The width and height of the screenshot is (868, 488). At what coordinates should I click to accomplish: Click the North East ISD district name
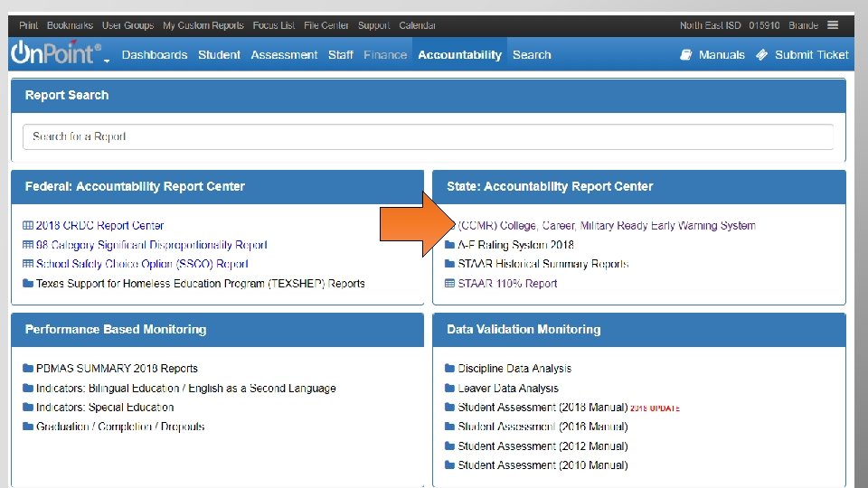pyautogui.click(x=711, y=25)
